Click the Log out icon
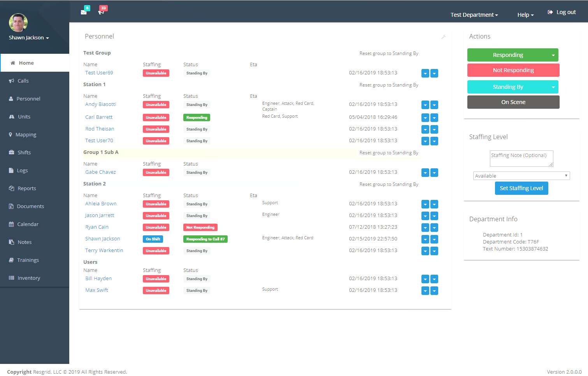Viewport: 588px width, 376px height. click(x=550, y=12)
